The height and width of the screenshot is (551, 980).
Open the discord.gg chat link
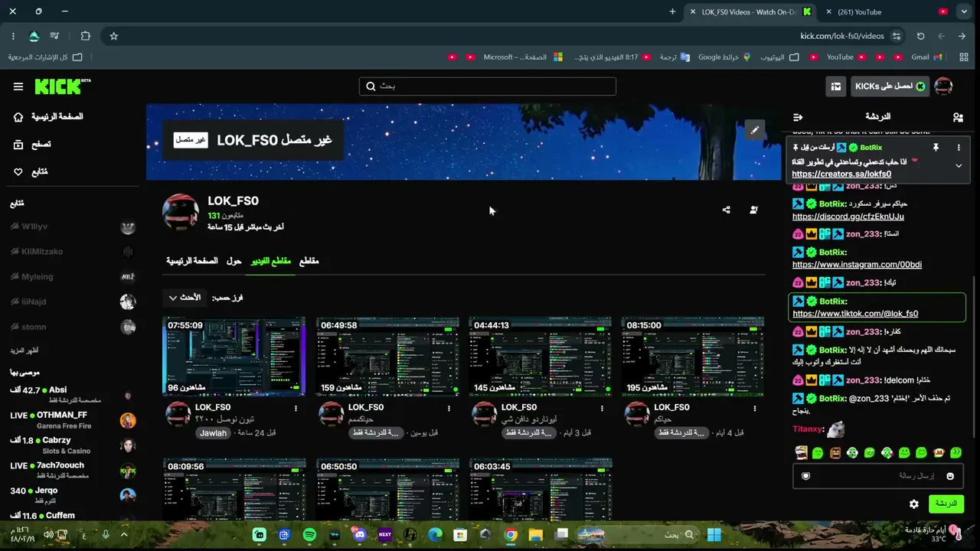848,217
